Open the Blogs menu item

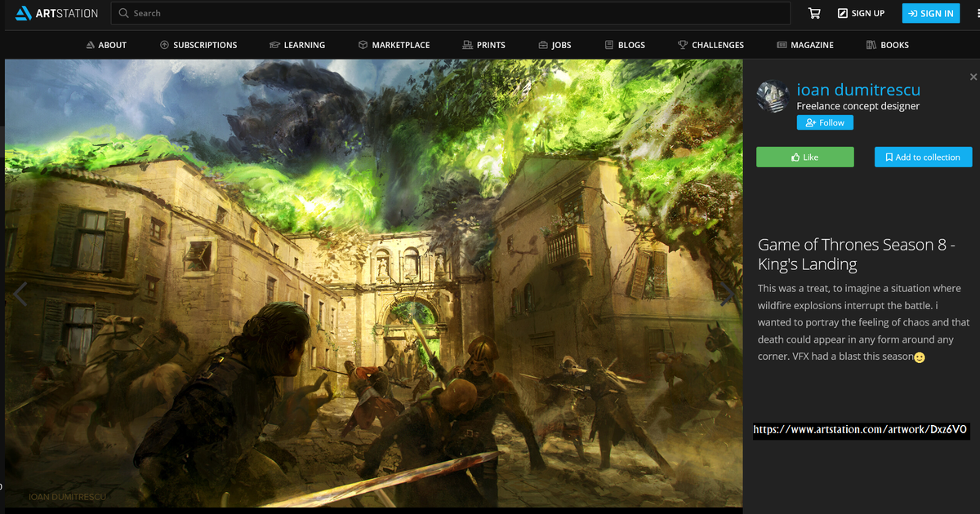click(625, 45)
